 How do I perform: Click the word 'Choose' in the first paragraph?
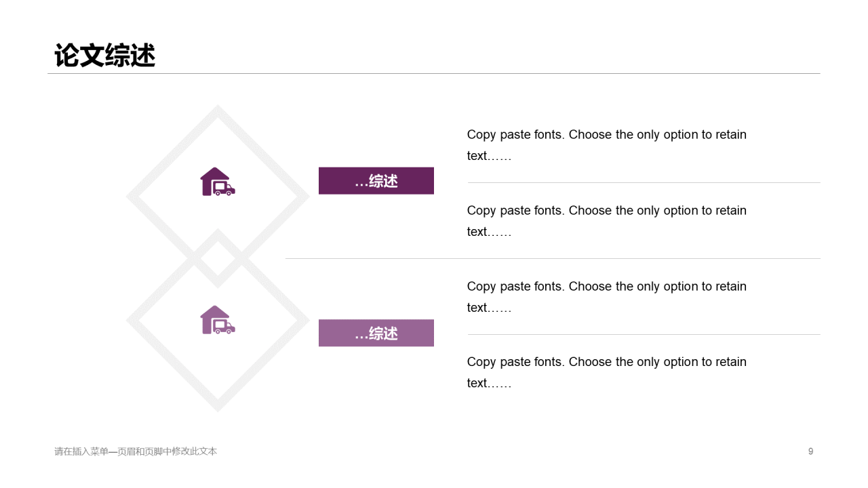pyautogui.click(x=591, y=135)
